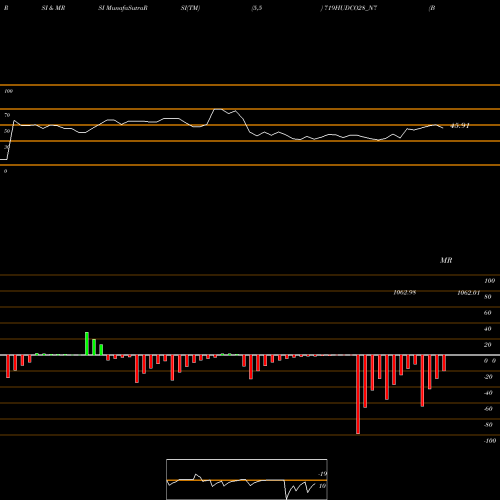Click the price value 1062.98
Image resolution: width=500 pixels, height=500 pixels.
tap(404, 292)
